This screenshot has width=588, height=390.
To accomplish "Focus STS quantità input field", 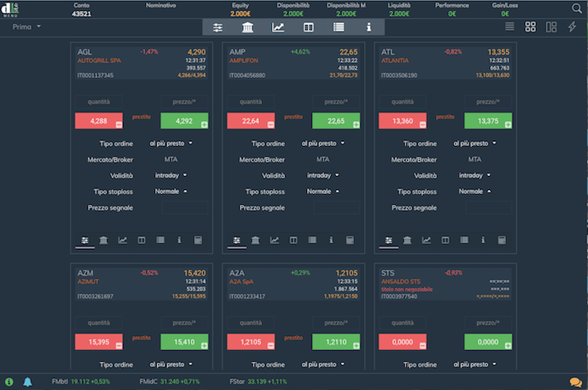I will [x=403, y=323].
